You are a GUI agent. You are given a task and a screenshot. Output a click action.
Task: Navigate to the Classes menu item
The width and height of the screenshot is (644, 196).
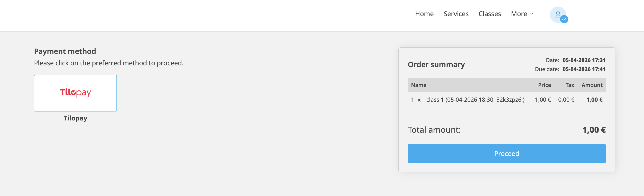coord(489,14)
